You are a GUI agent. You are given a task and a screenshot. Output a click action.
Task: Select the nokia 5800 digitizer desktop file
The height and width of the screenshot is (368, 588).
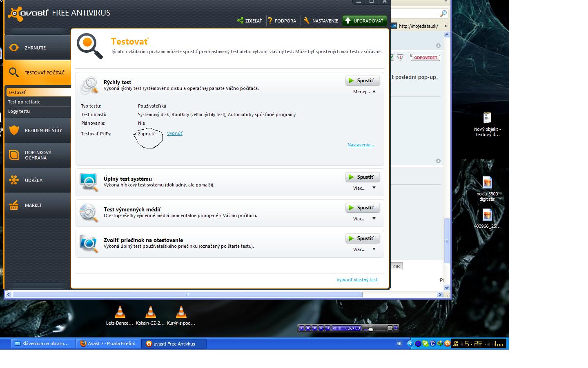[487, 189]
